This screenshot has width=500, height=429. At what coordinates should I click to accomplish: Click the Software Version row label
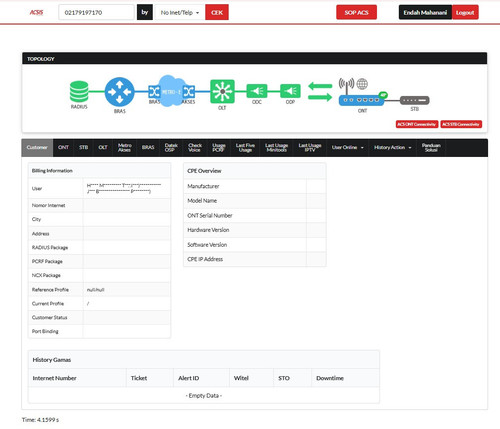(207, 245)
